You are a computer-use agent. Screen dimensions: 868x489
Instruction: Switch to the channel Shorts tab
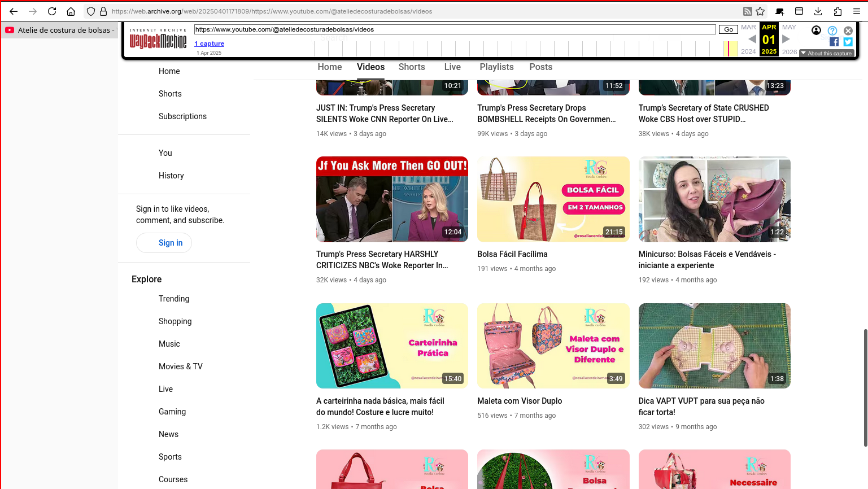(x=412, y=67)
